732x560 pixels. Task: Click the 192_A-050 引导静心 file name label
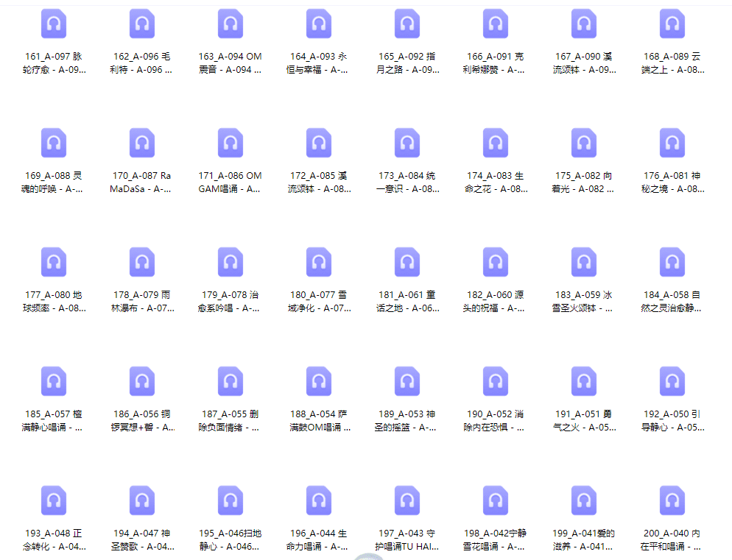point(672,420)
